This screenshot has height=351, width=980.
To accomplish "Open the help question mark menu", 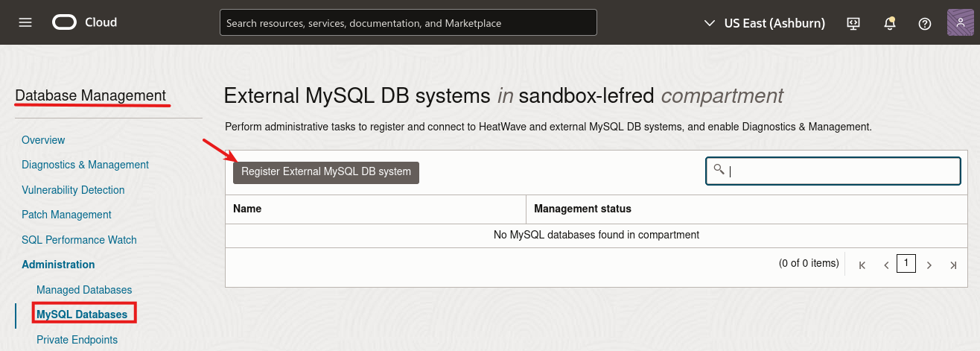I will [925, 23].
